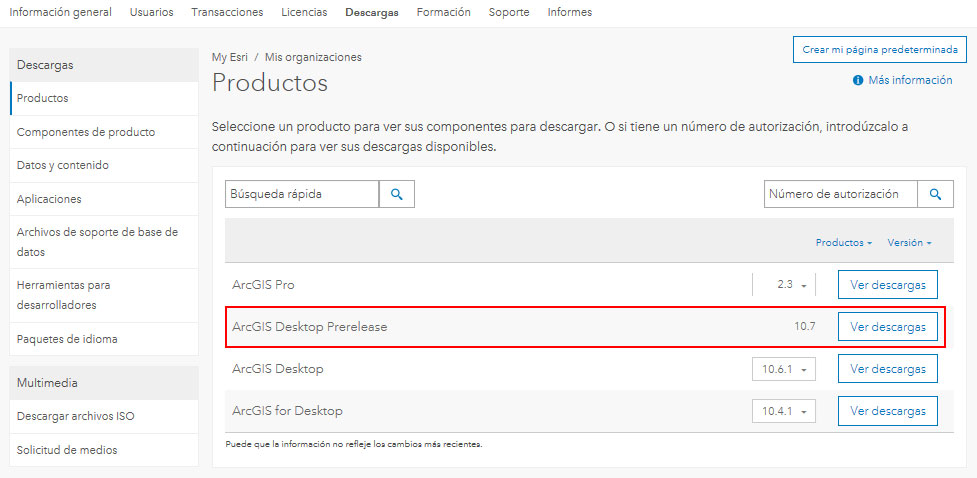Image resolution: width=977 pixels, height=478 pixels.
Task: Go to Aplicaciones in the sidebar
Action: [x=104, y=199]
